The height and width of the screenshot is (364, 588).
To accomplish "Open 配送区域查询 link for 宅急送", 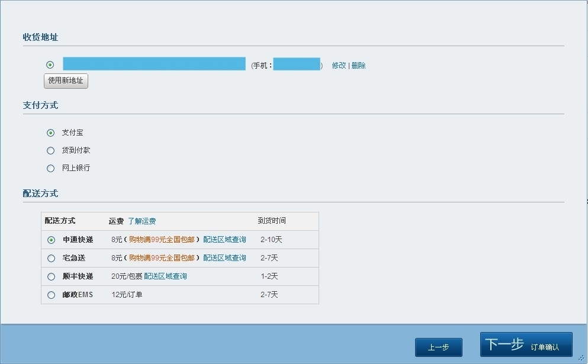I will [224, 258].
